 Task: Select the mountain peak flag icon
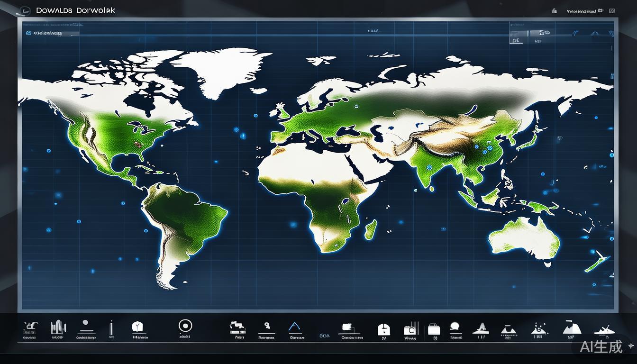(571, 327)
